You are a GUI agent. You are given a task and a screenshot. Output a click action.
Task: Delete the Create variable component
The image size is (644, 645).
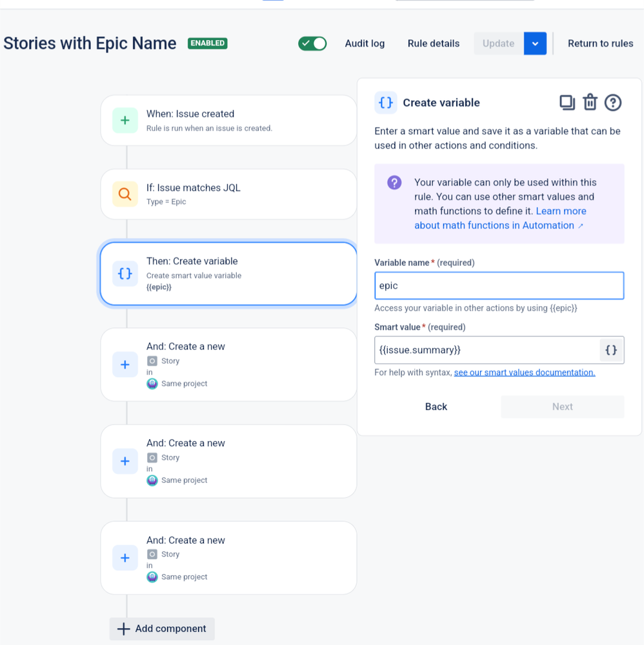[x=590, y=103]
